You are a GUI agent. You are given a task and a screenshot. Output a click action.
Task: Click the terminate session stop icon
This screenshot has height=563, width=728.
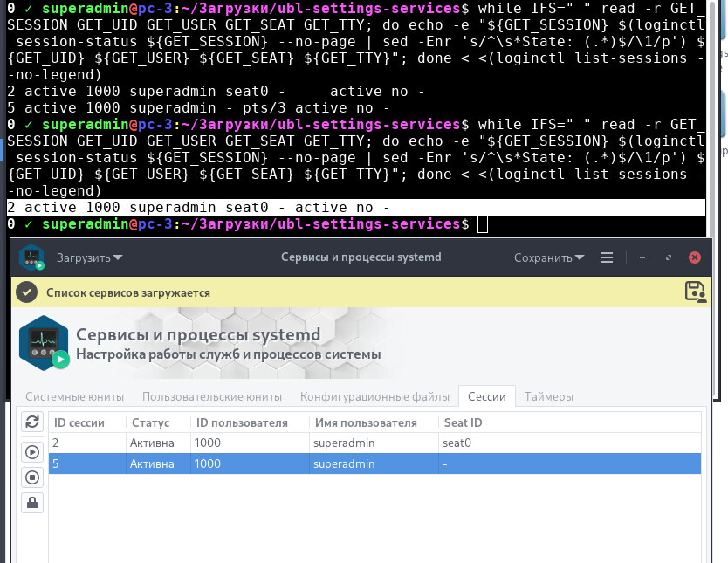(32, 477)
